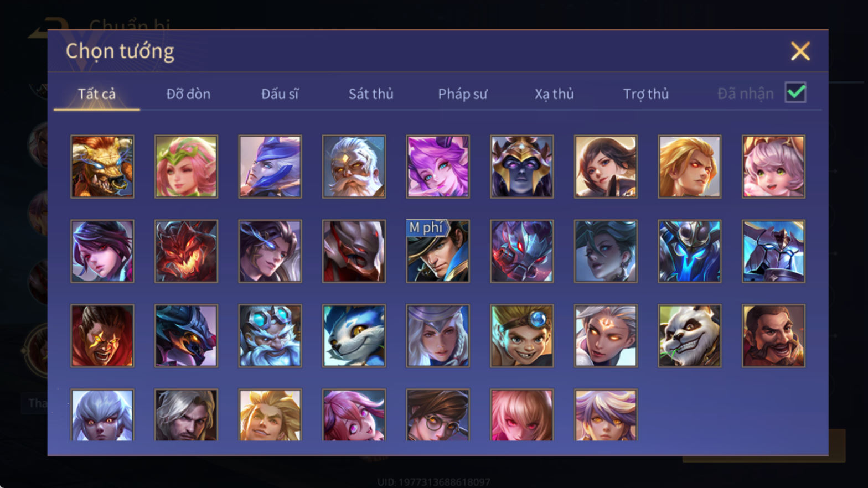
Task: Choose the panda hero portrait
Action: [689, 335]
